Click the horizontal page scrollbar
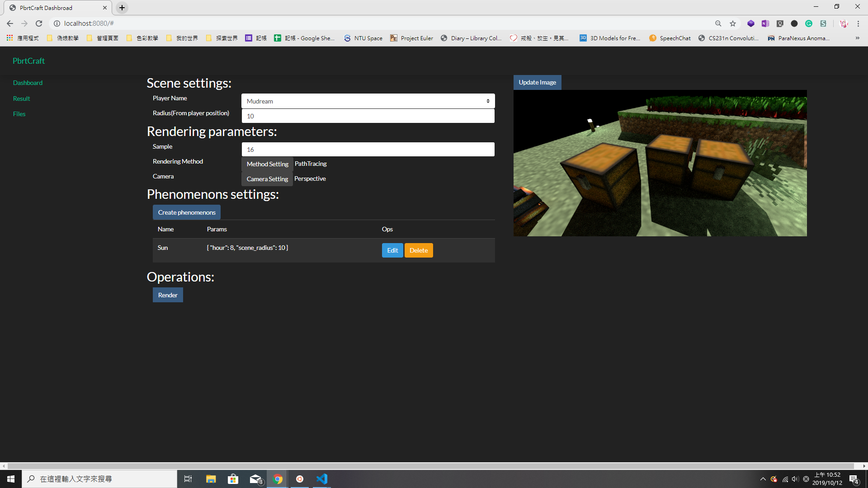This screenshot has height=488, width=868. click(x=430, y=466)
